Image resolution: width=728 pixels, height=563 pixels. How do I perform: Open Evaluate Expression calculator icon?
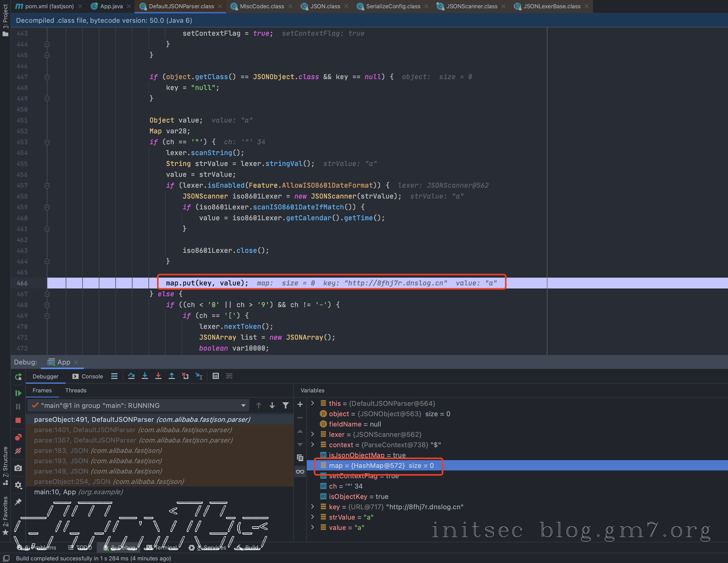(x=216, y=376)
